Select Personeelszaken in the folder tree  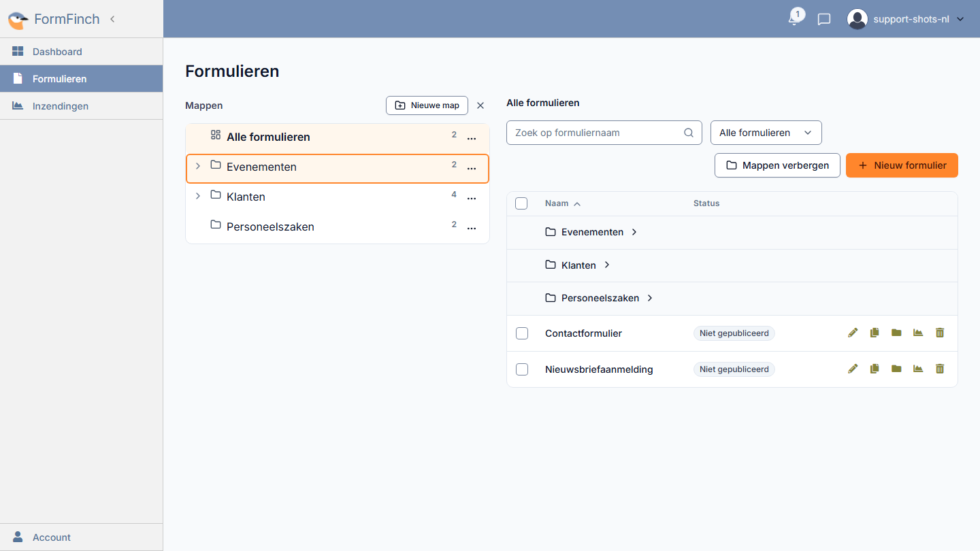[338, 227]
